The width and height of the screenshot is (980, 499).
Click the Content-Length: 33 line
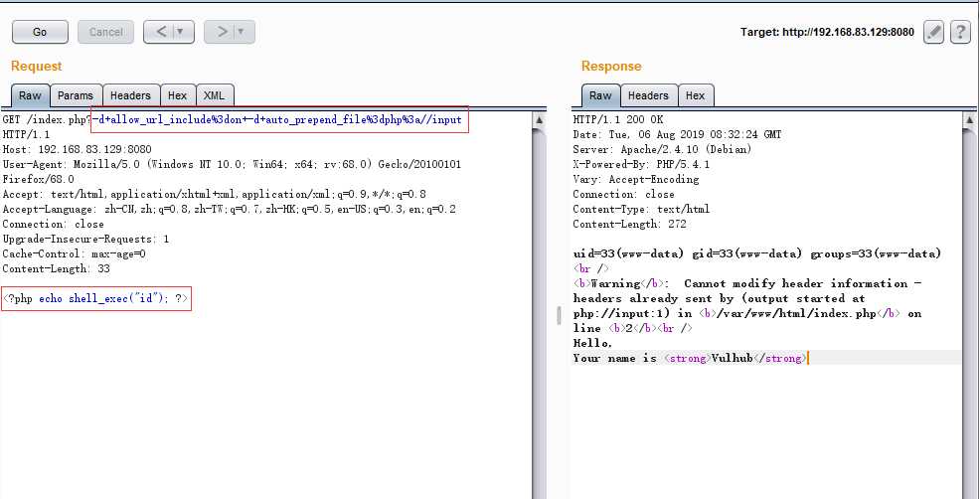coord(56,269)
